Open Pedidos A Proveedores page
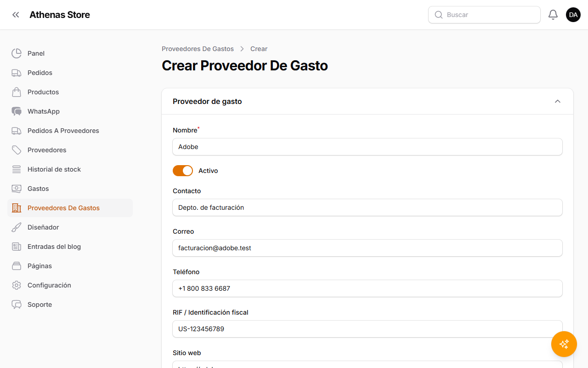Image resolution: width=588 pixels, height=368 pixels. point(70,131)
